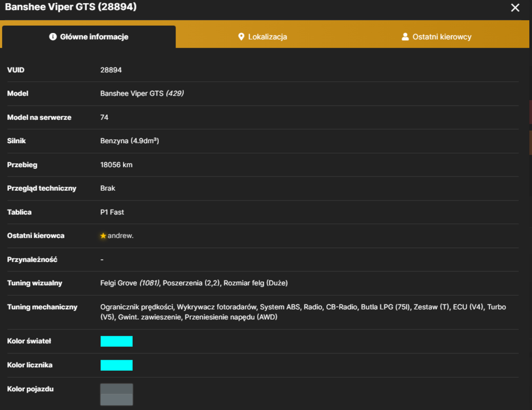
Task: Switch to the Główne informacje tab
Action: pos(89,37)
